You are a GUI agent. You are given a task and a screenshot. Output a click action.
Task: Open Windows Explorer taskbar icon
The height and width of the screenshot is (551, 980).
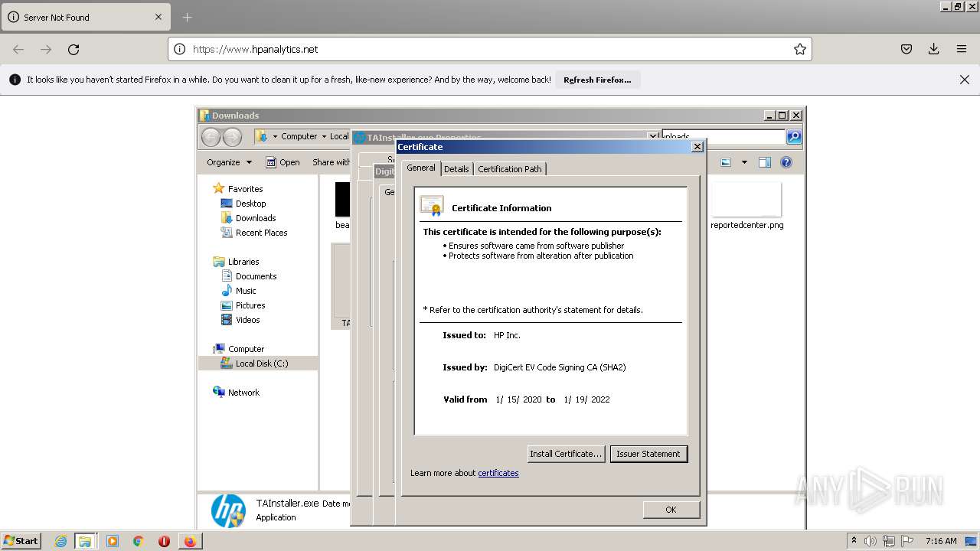point(85,541)
